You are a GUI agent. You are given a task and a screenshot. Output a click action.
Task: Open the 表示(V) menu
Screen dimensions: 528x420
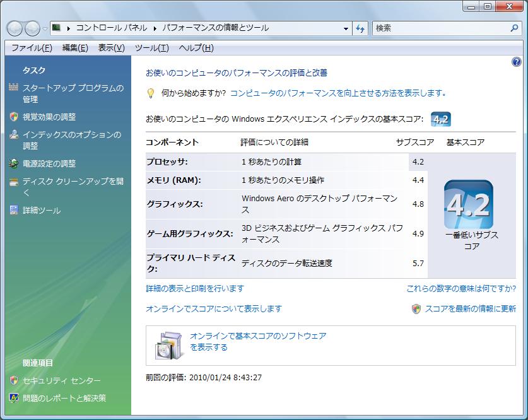point(112,48)
